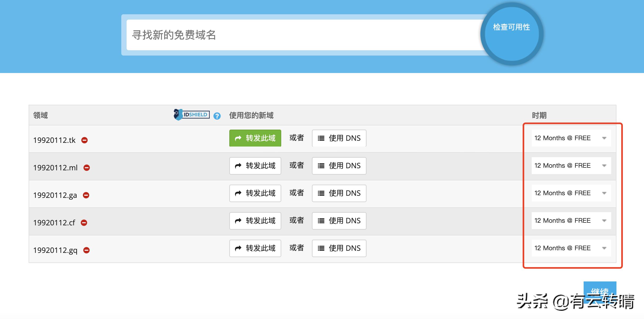Select 转发此域 for 19920112.ml

[255, 166]
